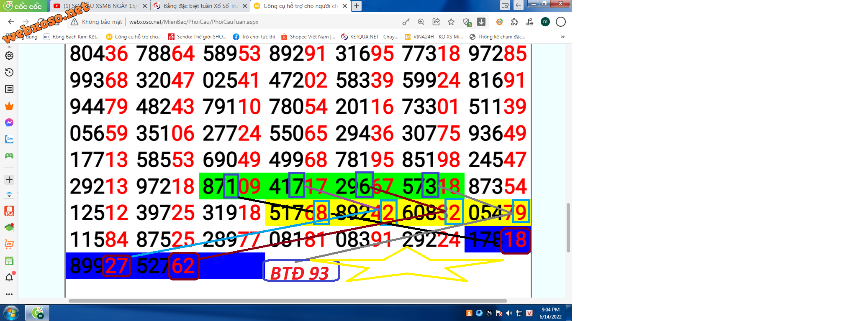Open the ad blocker shield icon

pos(467,22)
